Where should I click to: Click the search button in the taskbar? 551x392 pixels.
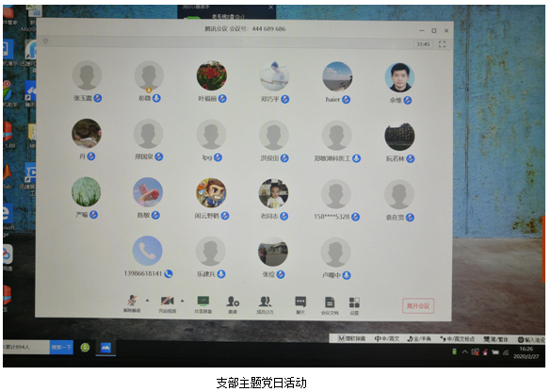point(61,348)
